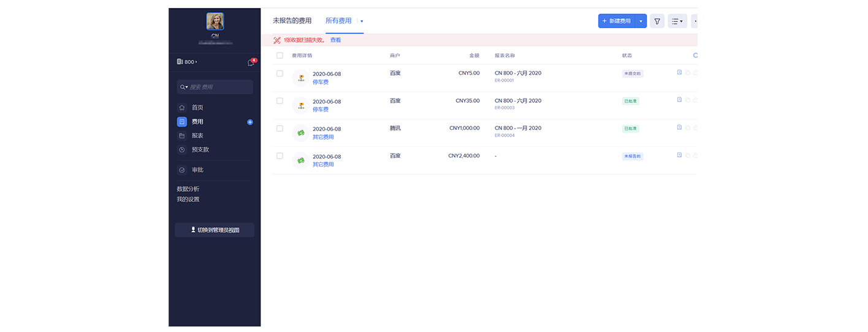
Task: Tick the select-all checkbox in table header
Action: pyautogui.click(x=280, y=55)
